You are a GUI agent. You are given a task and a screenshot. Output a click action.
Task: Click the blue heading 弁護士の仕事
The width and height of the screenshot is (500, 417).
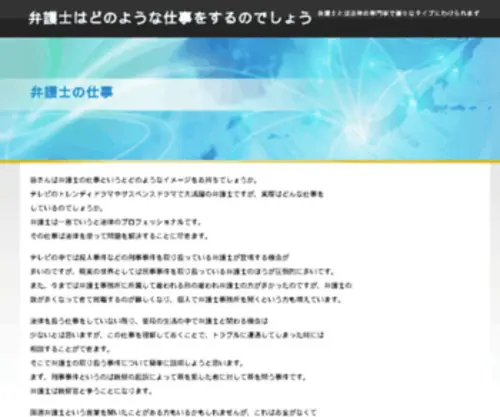point(72,92)
